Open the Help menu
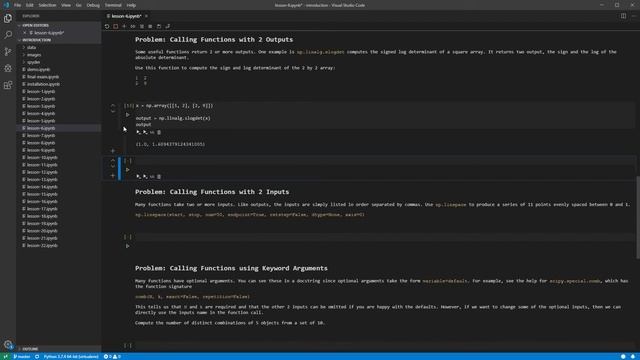This screenshot has width=640, height=360. 131,5
